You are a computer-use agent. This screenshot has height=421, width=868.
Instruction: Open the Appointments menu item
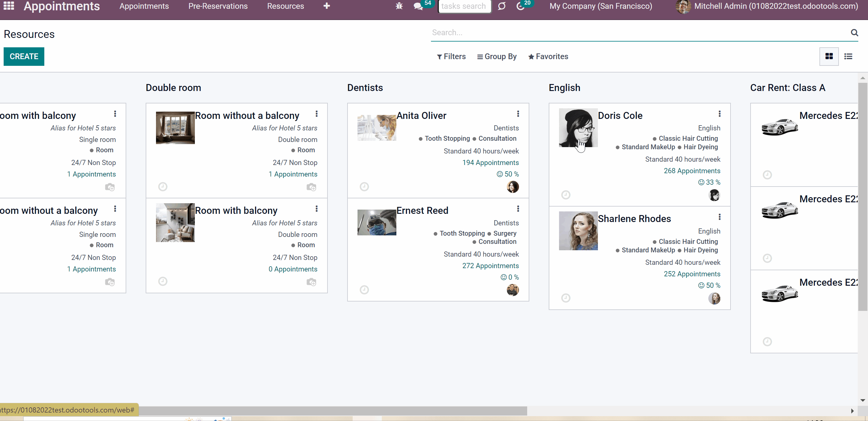(x=144, y=6)
